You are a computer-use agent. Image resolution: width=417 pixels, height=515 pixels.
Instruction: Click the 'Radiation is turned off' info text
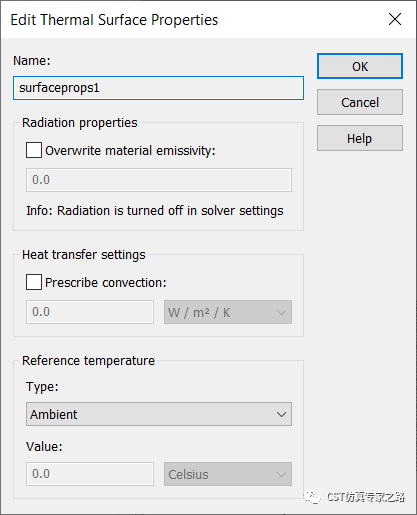pyautogui.click(x=155, y=211)
